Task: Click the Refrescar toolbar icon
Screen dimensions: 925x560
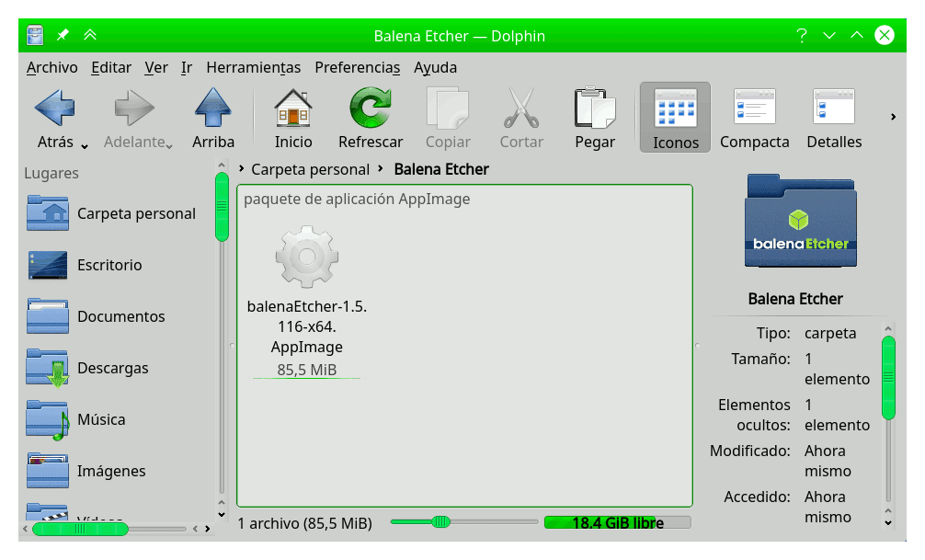Action: click(371, 109)
